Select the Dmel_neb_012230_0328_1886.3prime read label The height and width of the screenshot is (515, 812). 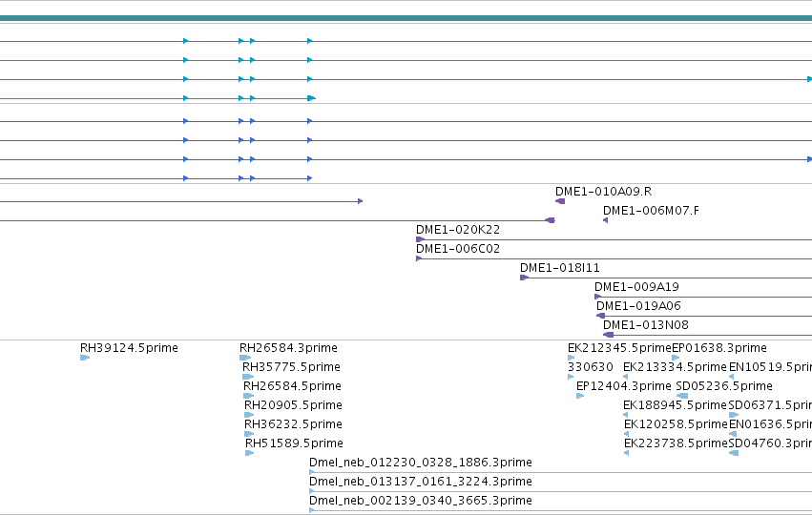tap(421, 463)
